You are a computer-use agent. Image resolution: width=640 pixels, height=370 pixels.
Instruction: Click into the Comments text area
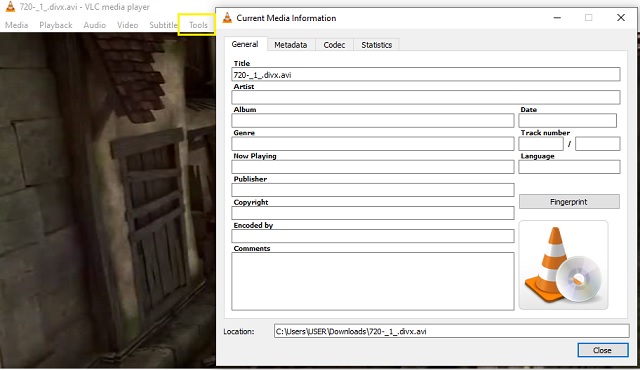pos(373,281)
